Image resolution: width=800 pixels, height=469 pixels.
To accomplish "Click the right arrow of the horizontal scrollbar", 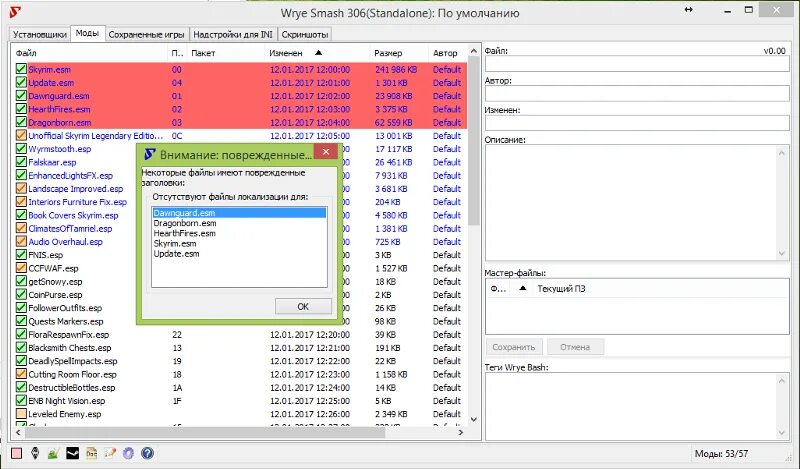I will 461,432.
